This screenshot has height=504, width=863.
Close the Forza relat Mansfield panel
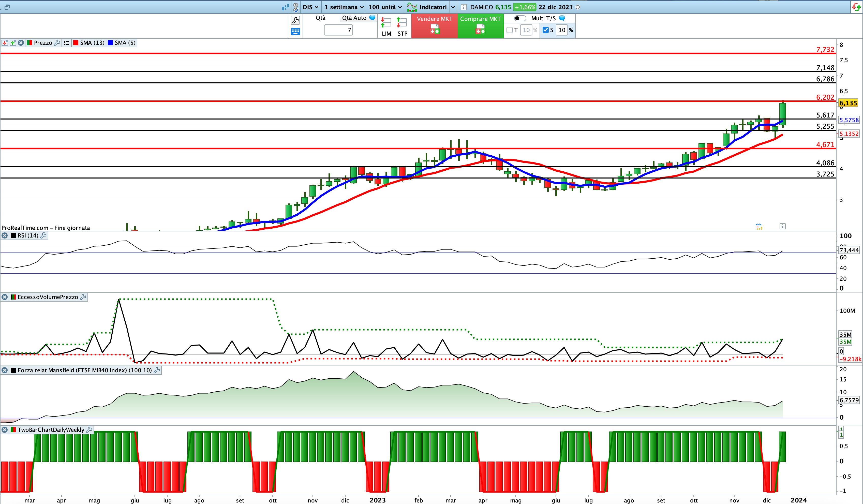pos(5,370)
